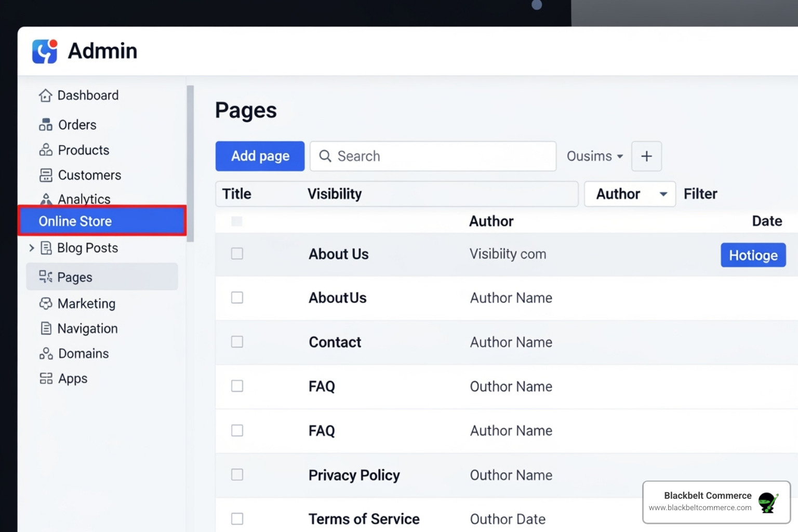Open the Apps sidebar icon

pyautogui.click(x=46, y=378)
